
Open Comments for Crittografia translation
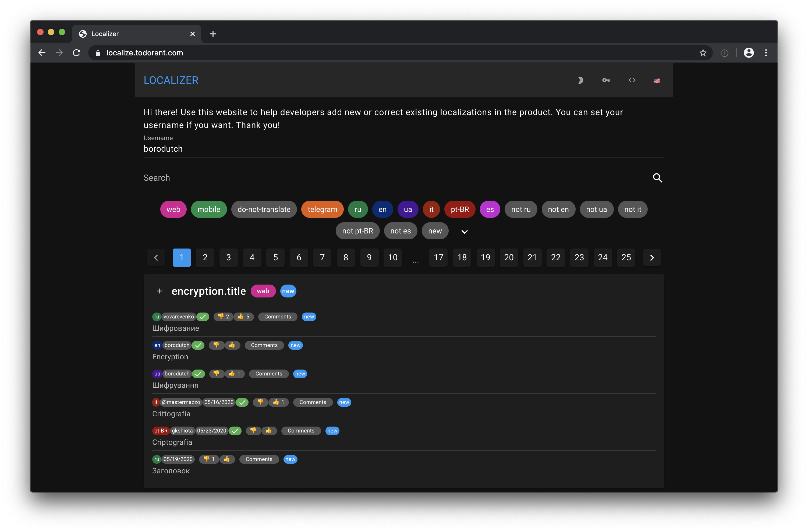click(x=312, y=402)
